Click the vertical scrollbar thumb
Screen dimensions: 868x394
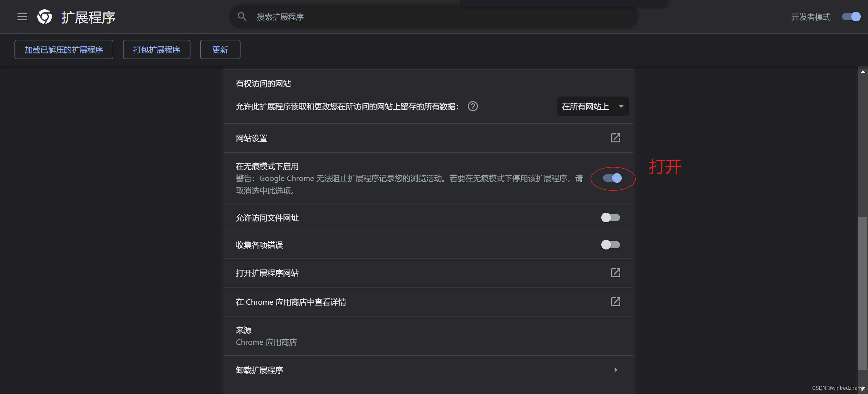click(863, 294)
